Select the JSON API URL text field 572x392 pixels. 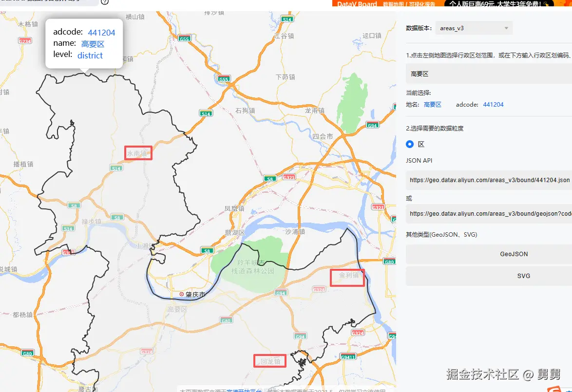(x=487, y=180)
